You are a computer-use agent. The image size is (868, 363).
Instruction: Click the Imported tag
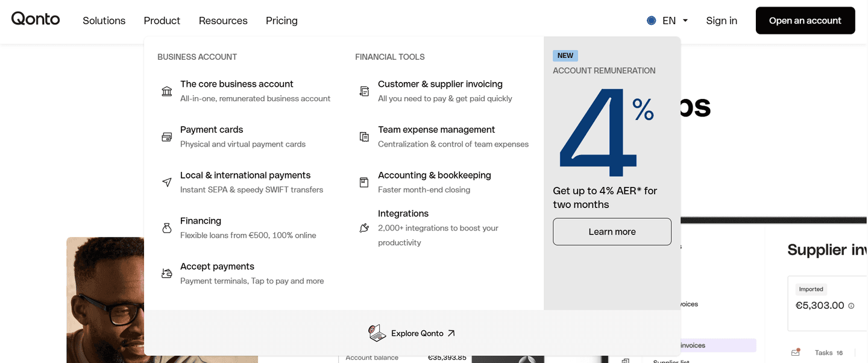tap(811, 289)
